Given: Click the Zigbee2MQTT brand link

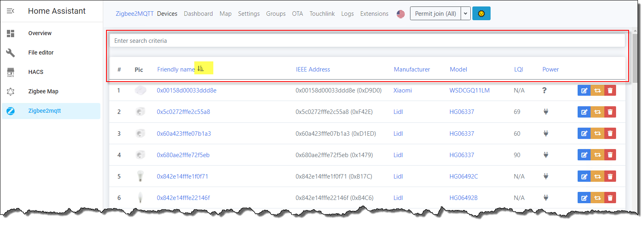Looking at the screenshot, I should (135, 14).
